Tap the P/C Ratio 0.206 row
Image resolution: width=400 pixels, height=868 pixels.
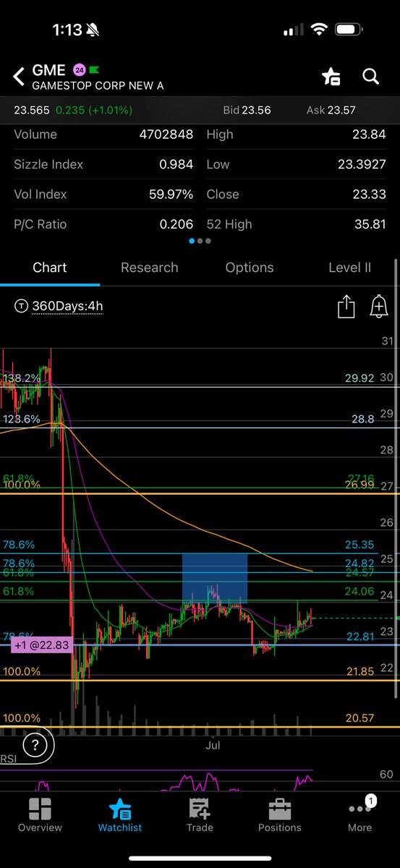click(103, 224)
